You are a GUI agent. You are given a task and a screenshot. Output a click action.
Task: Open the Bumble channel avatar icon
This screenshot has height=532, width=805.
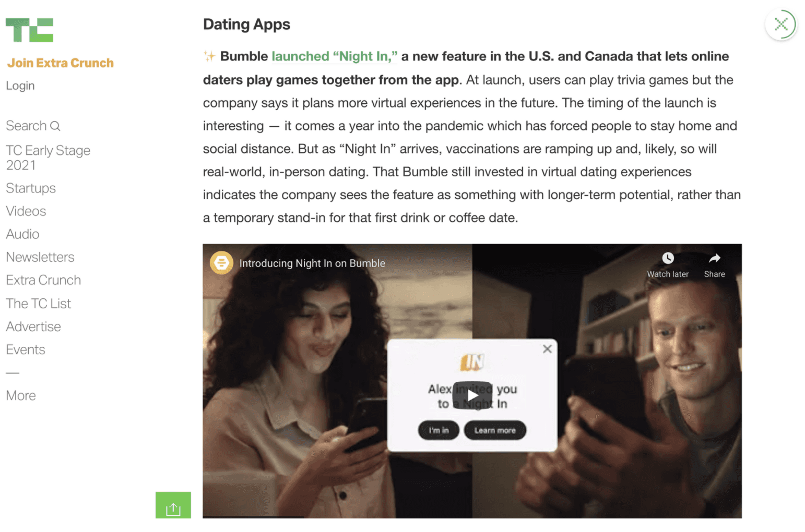coord(221,263)
